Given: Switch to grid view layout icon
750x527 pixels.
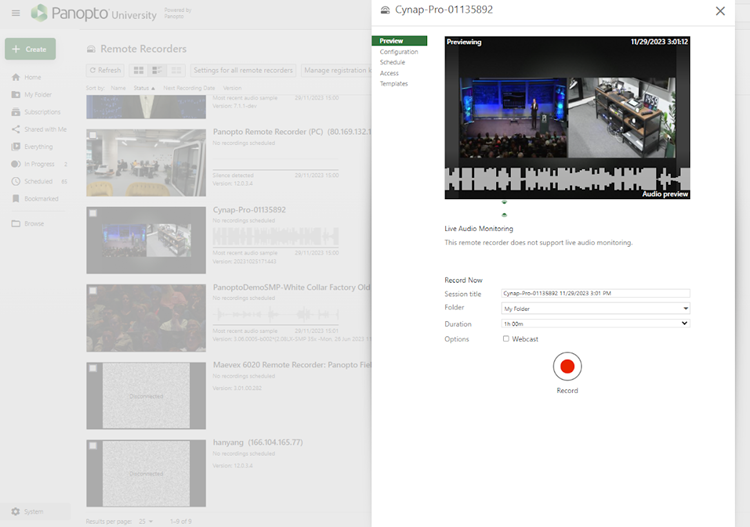Looking at the screenshot, I should (139, 70).
